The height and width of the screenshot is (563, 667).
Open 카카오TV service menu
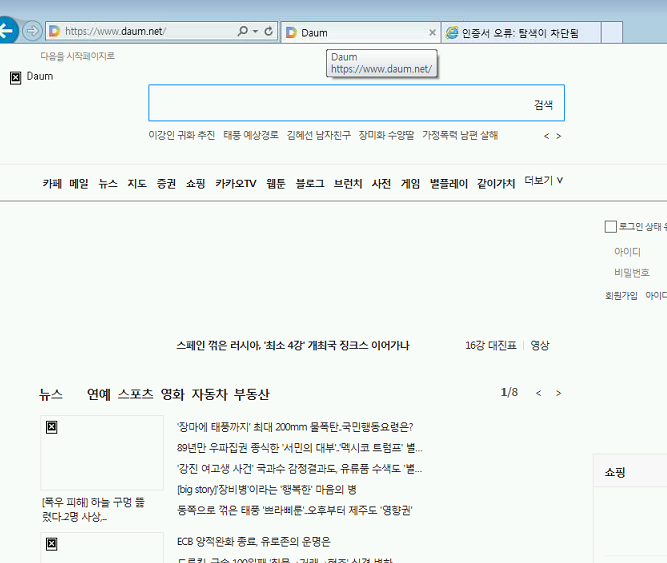[x=236, y=184]
